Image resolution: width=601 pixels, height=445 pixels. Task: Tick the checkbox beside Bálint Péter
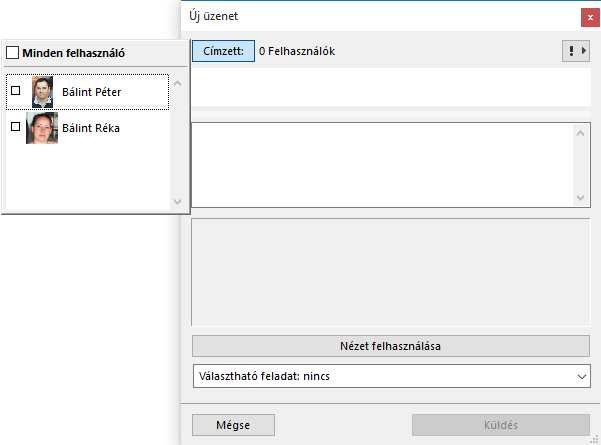click(15, 91)
